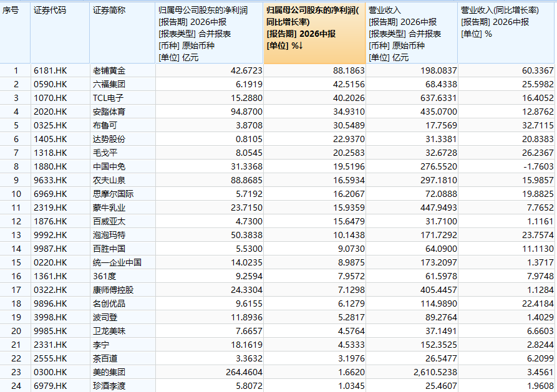Screen dimensions: 557x392
Task: Click revenue value 2,610.5238
Action: click(x=435, y=373)
